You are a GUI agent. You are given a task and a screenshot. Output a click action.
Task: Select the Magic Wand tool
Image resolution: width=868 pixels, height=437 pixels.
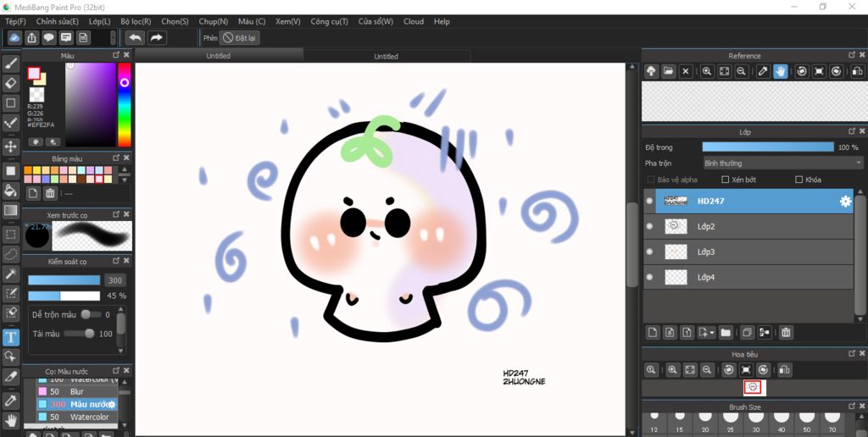[10, 274]
